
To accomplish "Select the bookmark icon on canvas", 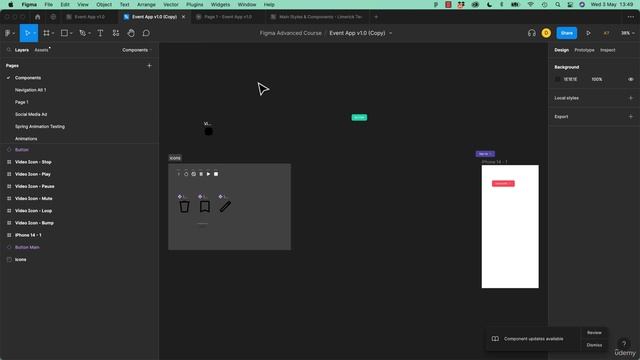I will [205, 207].
